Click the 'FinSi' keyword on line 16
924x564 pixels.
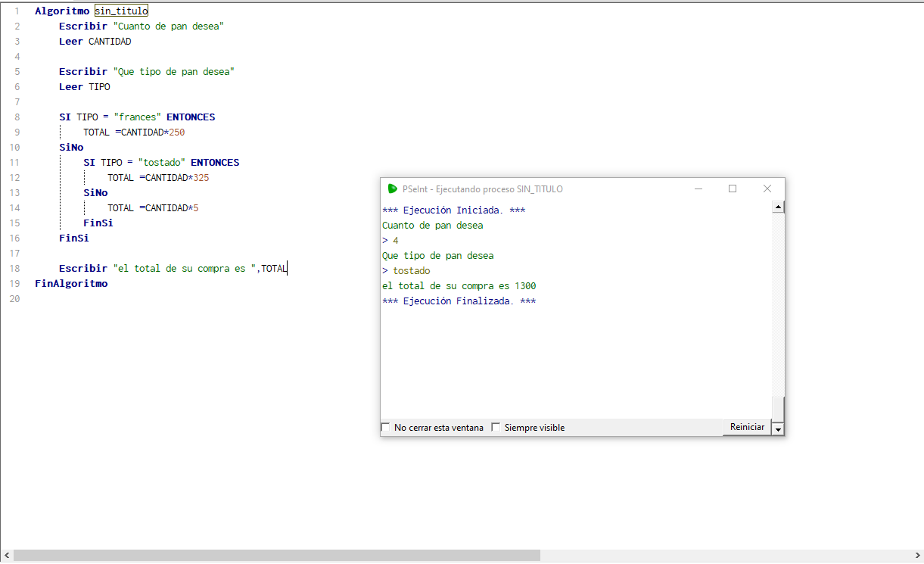[74, 238]
